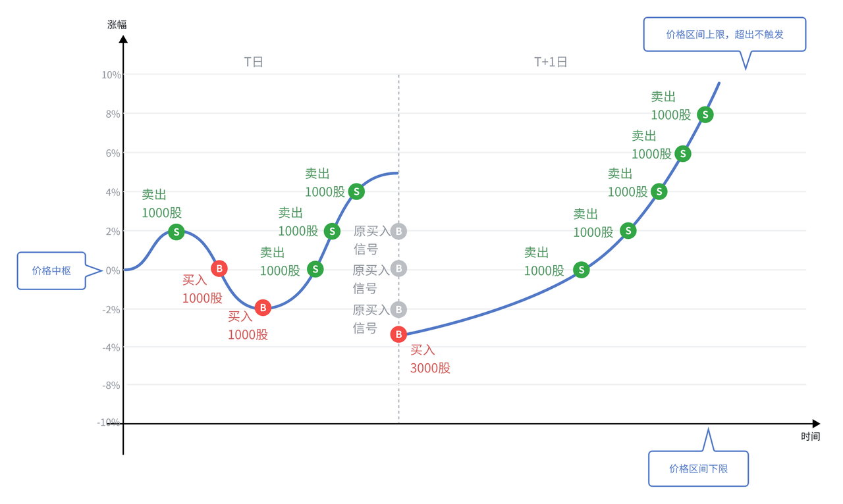Click the T+1日 section label

point(551,62)
